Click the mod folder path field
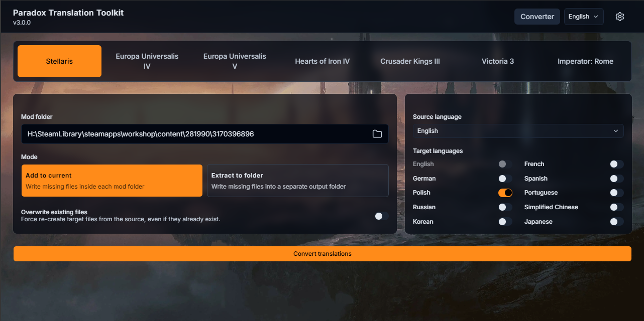 click(196, 134)
